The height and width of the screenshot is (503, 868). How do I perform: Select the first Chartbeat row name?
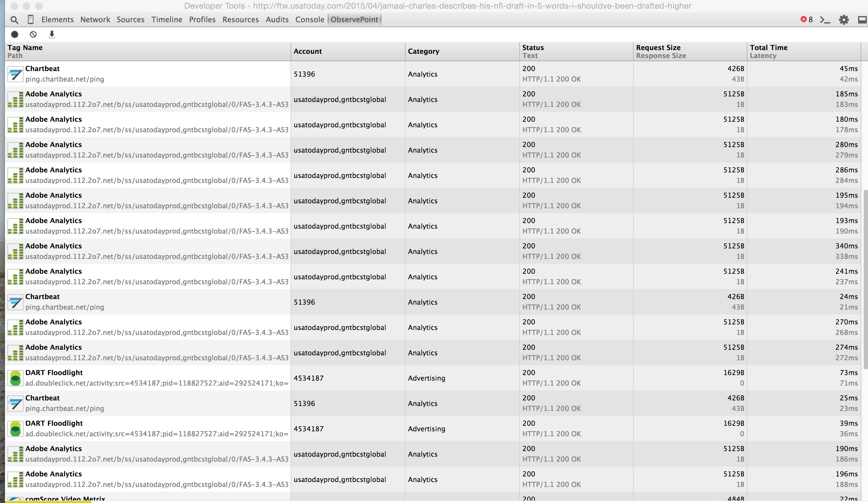point(42,69)
